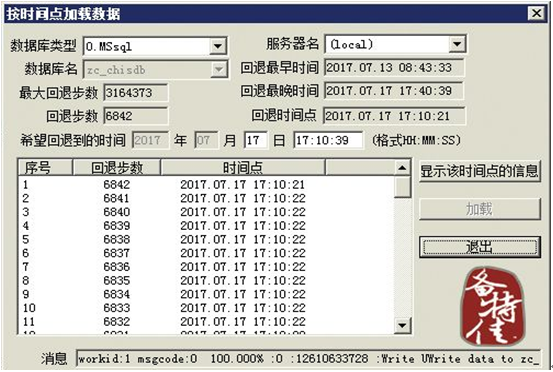Click the 日 input field showing 17
The width and height of the screenshot is (553, 372).
256,140
